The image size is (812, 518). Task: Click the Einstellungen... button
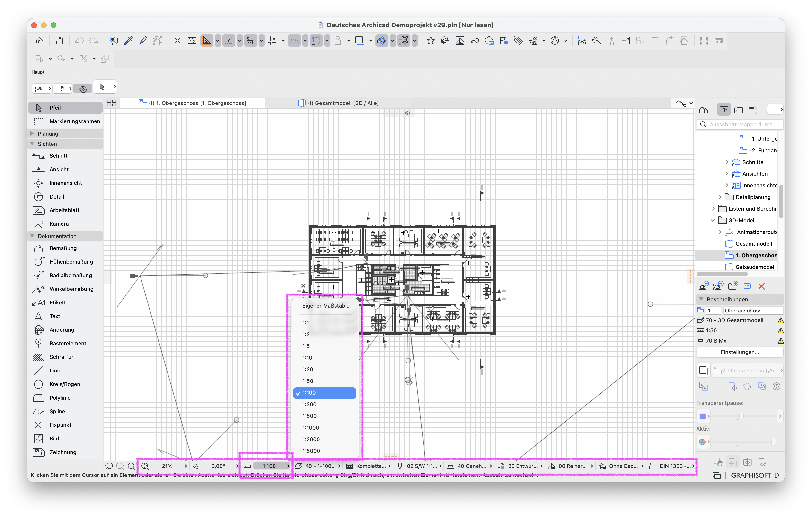coord(739,352)
